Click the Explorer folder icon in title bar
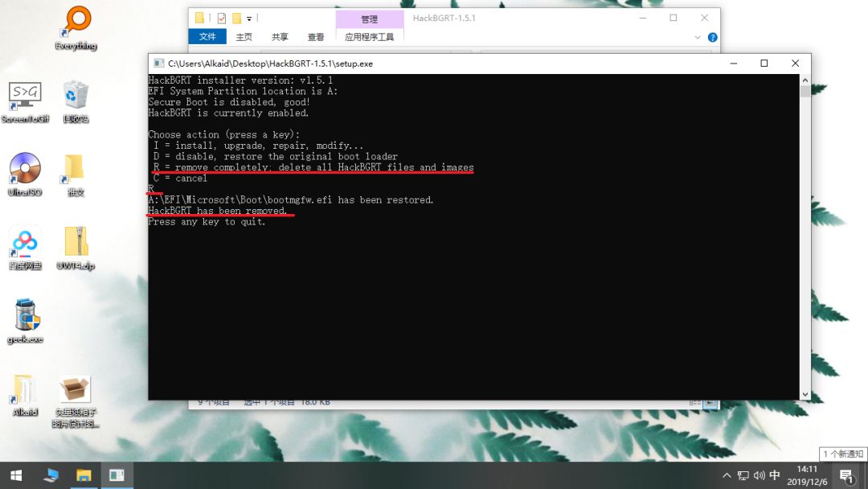The height and width of the screenshot is (489, 868). coord(199,18)
